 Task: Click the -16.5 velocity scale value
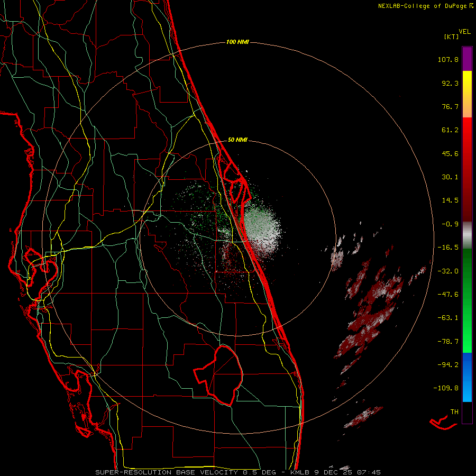pos(448,248)
